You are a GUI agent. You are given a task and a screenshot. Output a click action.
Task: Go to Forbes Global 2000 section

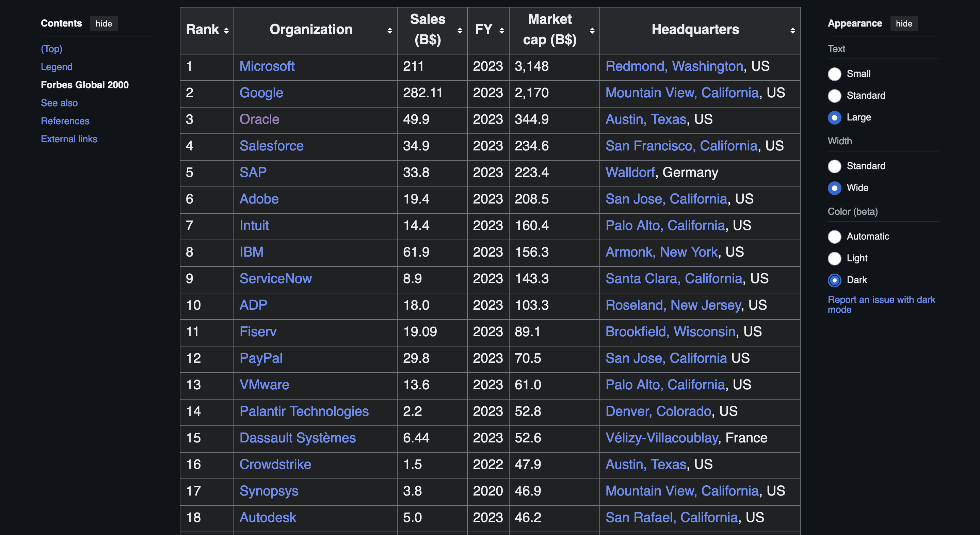pos(85,85)
